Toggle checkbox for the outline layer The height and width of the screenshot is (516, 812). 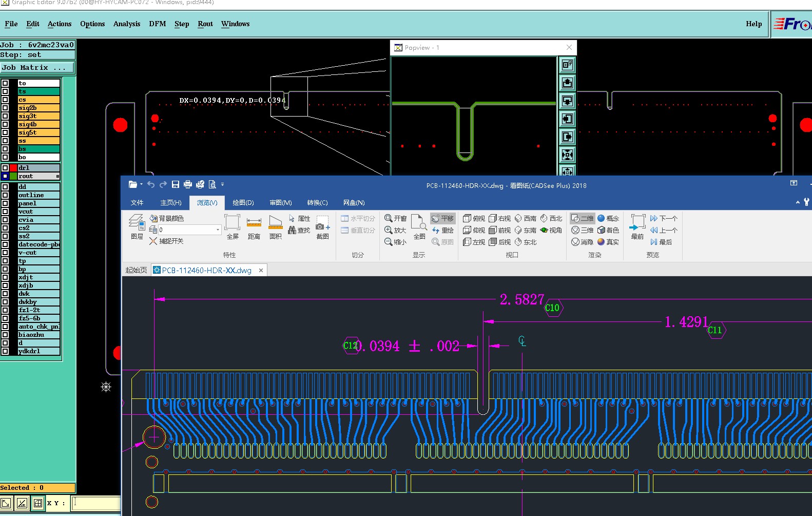click(x=5, y=195)
